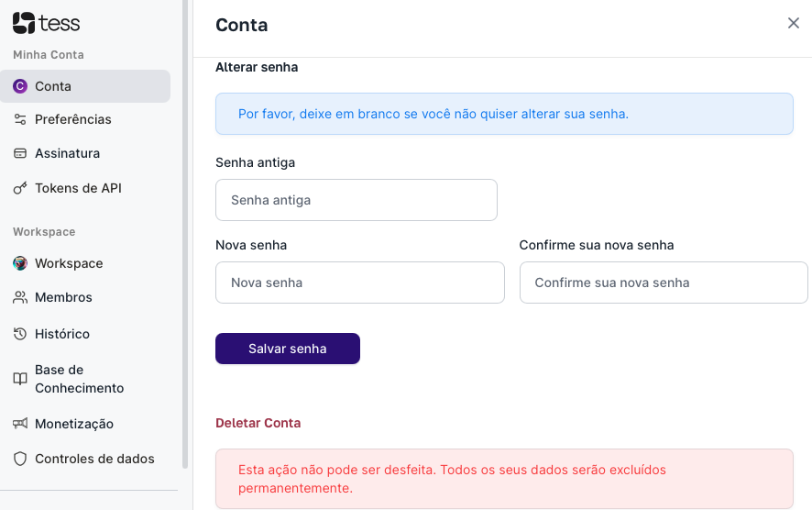Click the Workspace colorful avatar icon
The height and width of the screenshot is (510, 812).
tap(19, 263)
